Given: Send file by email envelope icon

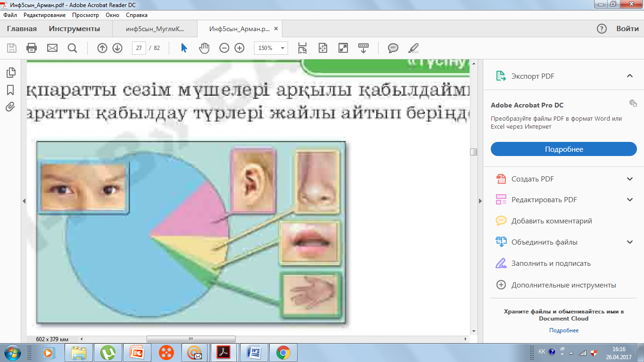Looking at the screenshot, I should (x=52, y=48).
